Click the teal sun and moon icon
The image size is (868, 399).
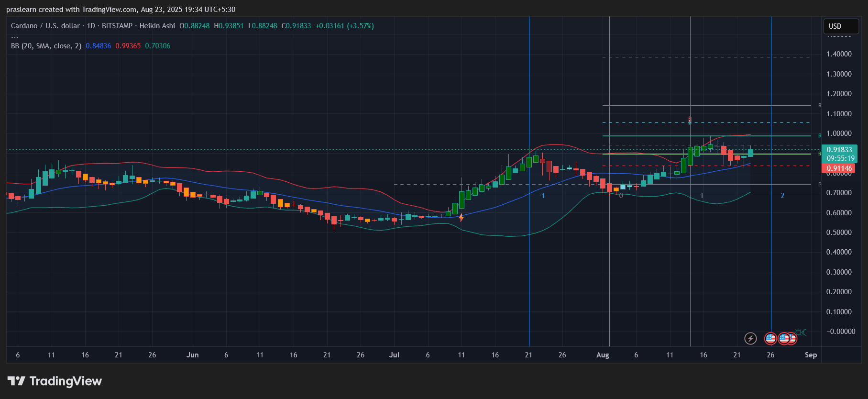click(x=801, y=332)
